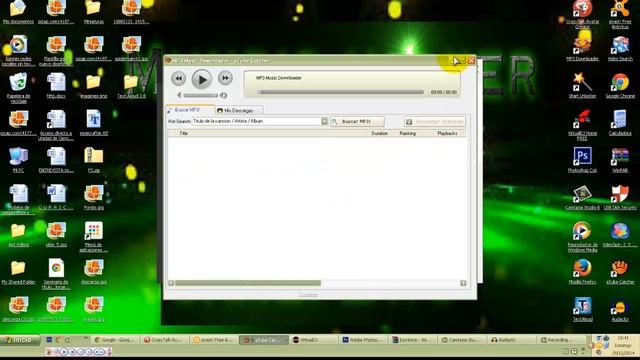Open the Start Unlocker desktop shortcut
640x360 pixels.
582,85
